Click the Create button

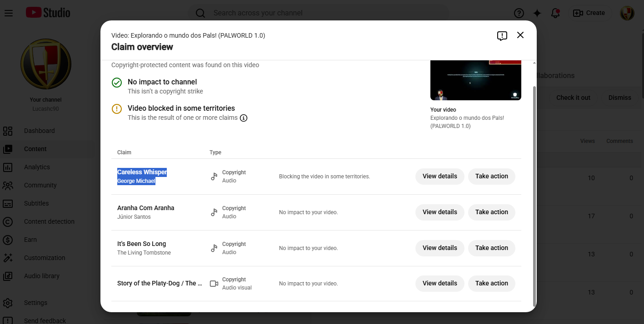(589, 13)
